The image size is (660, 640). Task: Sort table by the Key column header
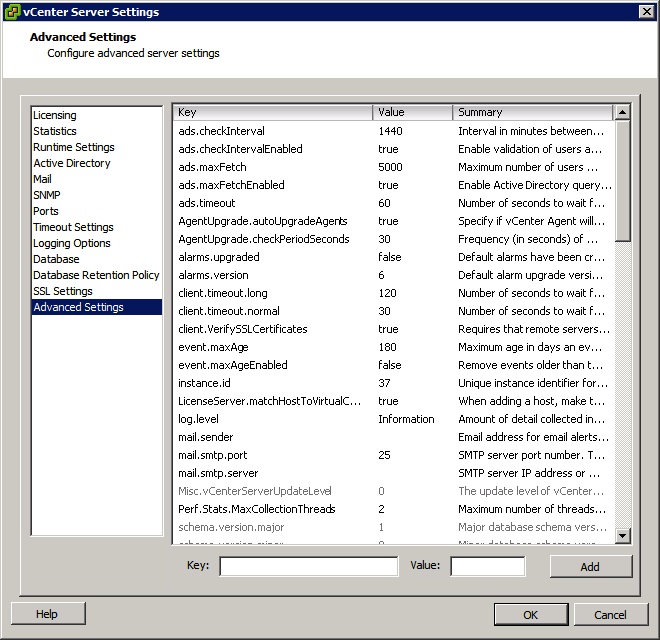pyautogui.click(x=273, y=112)
